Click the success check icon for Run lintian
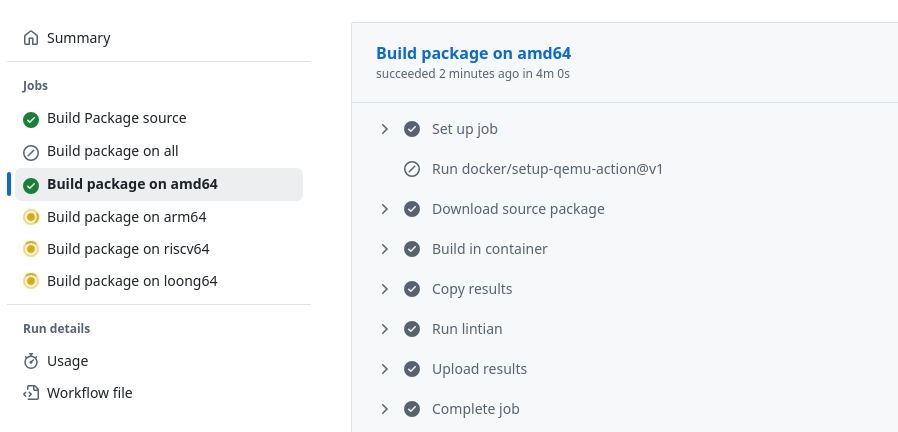Viewport: 898px width, 432px height. coord(412,329)
